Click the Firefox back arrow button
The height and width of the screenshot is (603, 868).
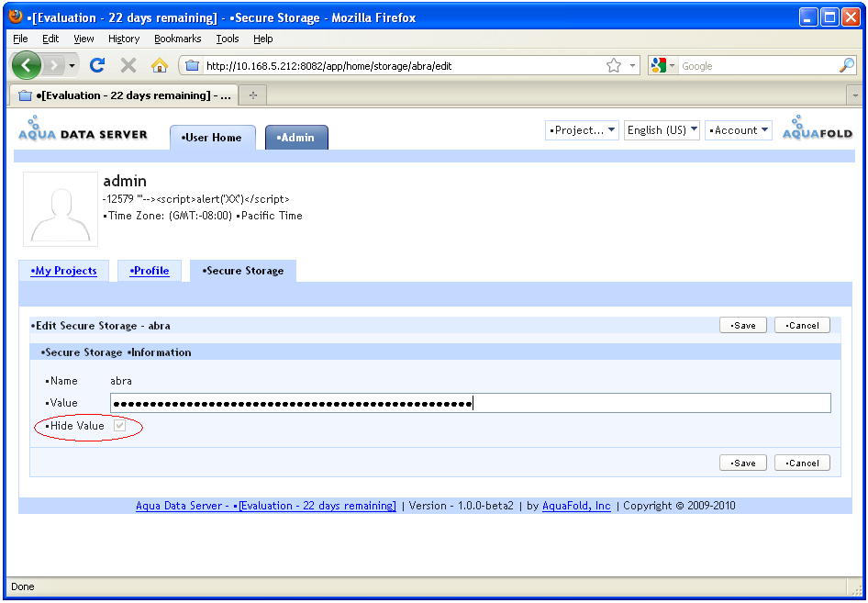[x=26, y=65]
